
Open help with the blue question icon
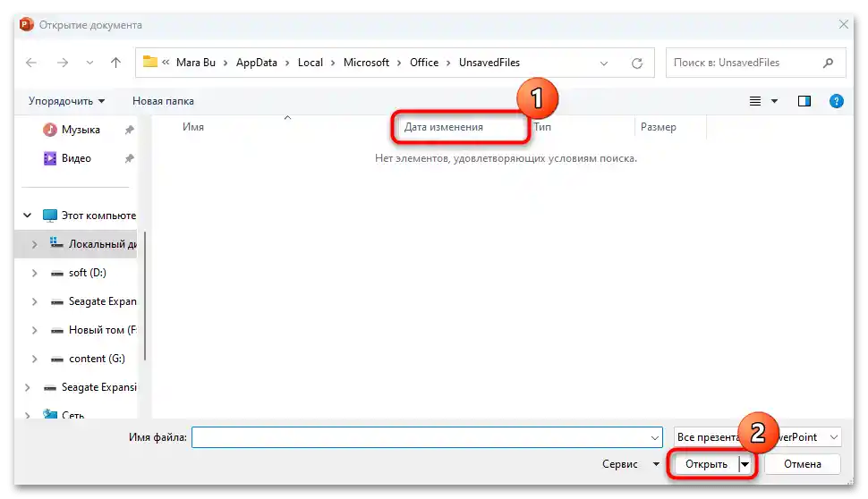pyautogui.click(x=837, y=101)
